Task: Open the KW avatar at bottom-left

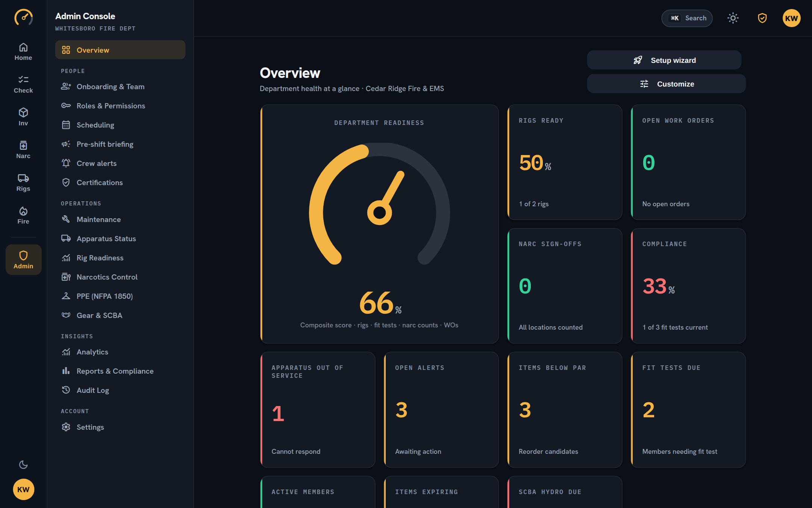Action: pyautogui.click(x=23, y=489)
